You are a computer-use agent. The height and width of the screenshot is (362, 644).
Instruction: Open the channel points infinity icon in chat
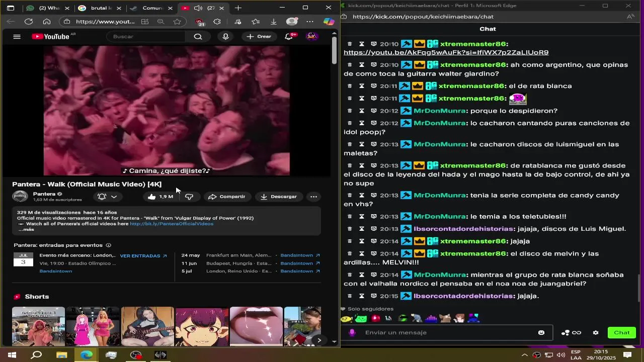pos(577,332)
